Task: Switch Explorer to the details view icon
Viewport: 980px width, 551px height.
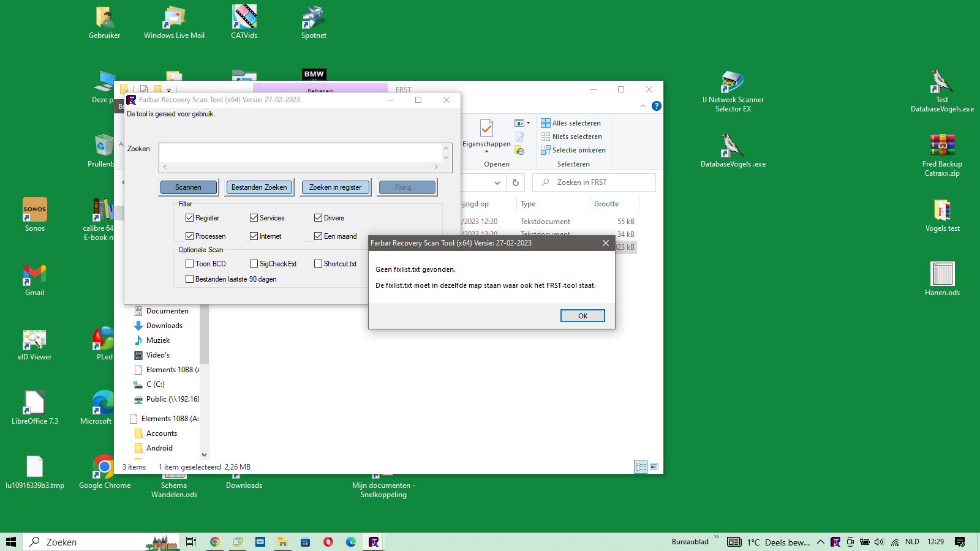Action: pos(641,467)
